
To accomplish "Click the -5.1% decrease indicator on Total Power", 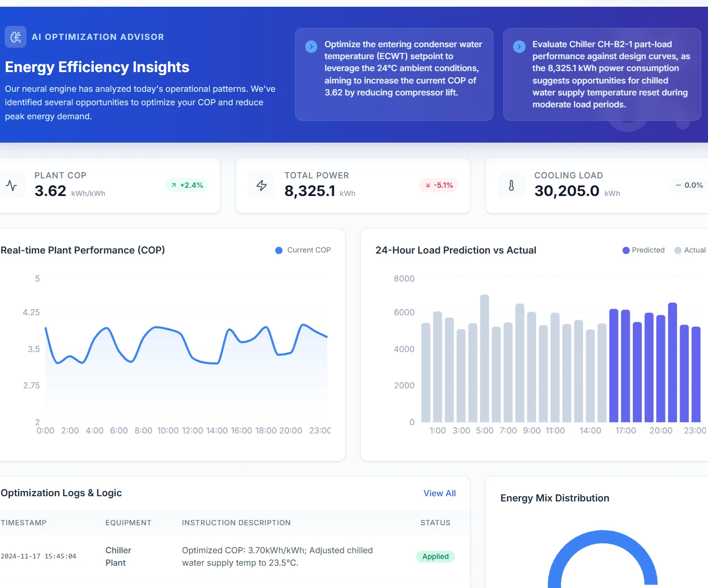I will coord(438,185).
